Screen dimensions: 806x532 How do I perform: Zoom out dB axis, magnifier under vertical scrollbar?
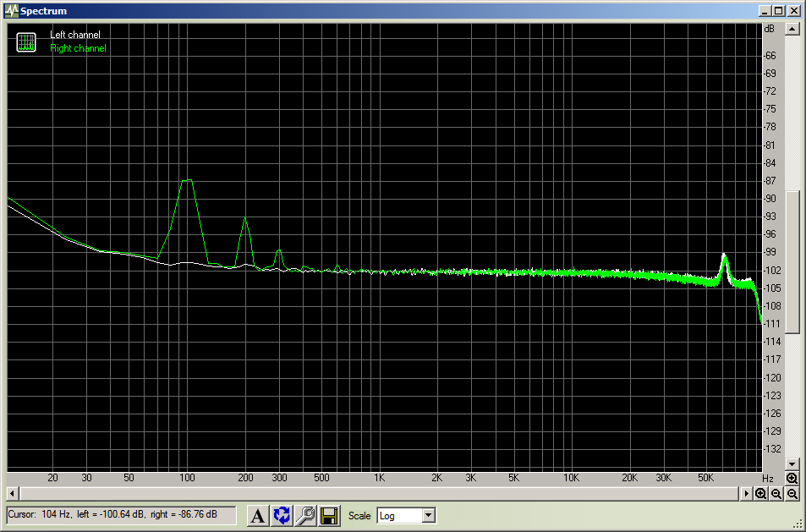(792, 494)
